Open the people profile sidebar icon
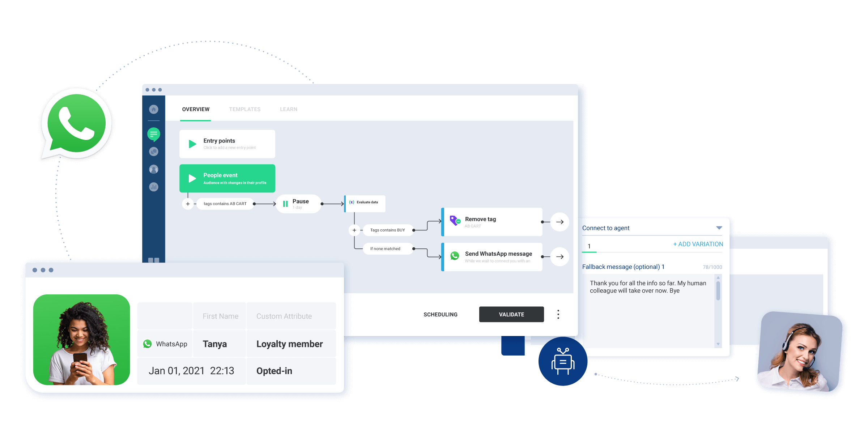The width and height of the screenshot is (868, 434). (154, 169)
